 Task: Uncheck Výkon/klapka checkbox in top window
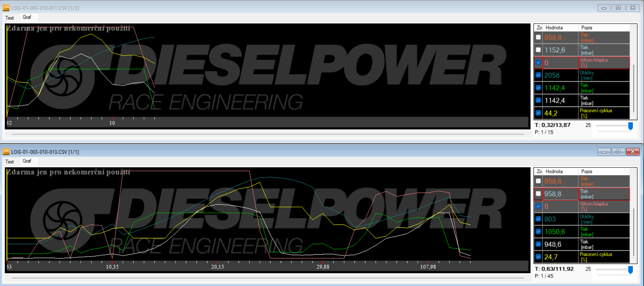(538, 63)
